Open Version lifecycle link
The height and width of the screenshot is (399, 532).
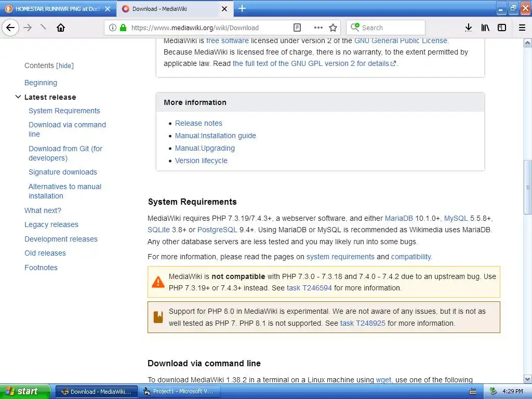[201, 161]
